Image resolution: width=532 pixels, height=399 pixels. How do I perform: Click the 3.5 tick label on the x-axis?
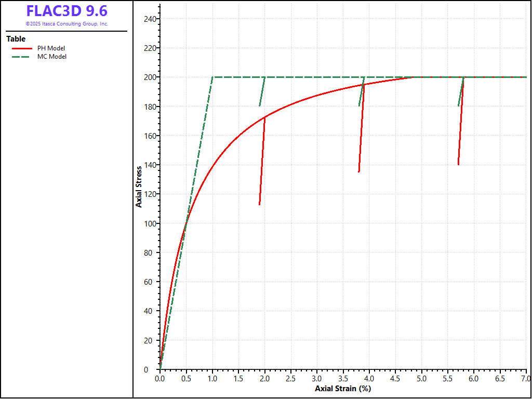343,379
